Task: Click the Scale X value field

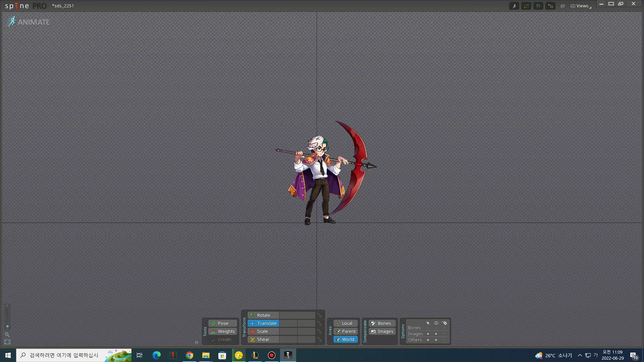Action: click(x=288, y=331)
